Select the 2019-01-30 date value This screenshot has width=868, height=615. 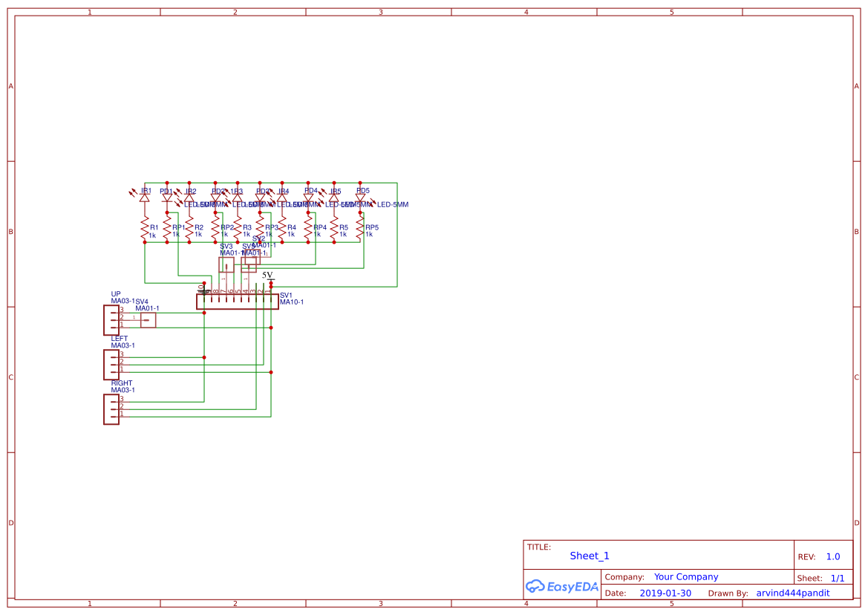(665, 593)
